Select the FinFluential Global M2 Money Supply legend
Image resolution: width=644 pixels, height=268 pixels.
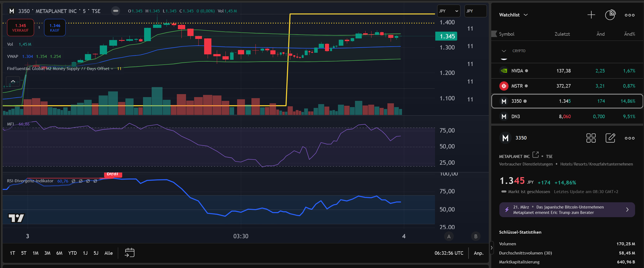64,69
